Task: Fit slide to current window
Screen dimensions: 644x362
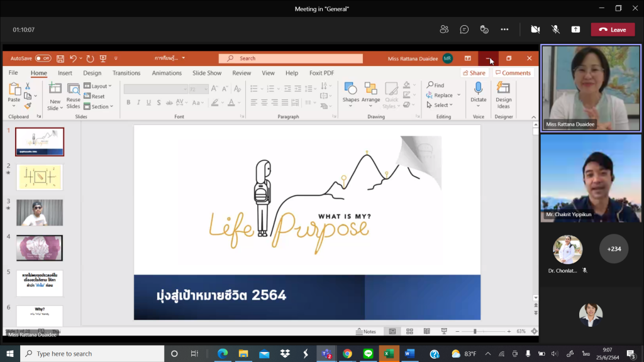Action: [x=535, y=331]
